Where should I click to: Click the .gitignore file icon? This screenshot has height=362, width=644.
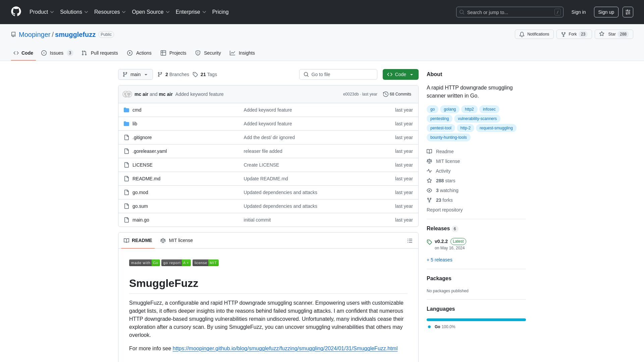pos(126,137)
